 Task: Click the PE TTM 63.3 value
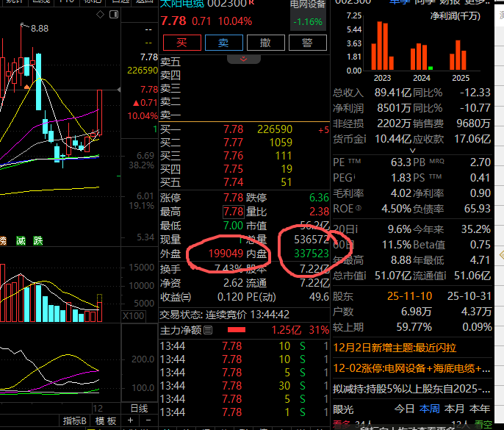click(401, 162)
